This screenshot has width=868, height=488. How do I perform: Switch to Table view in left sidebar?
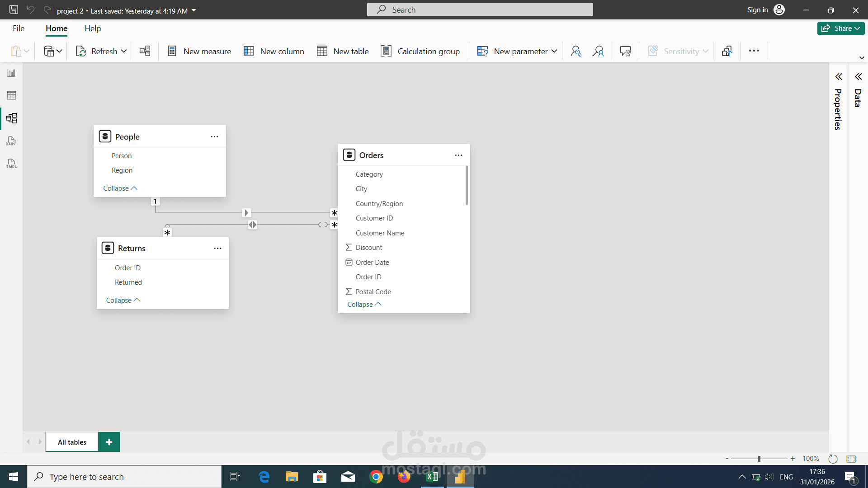(x=11, y=95)
